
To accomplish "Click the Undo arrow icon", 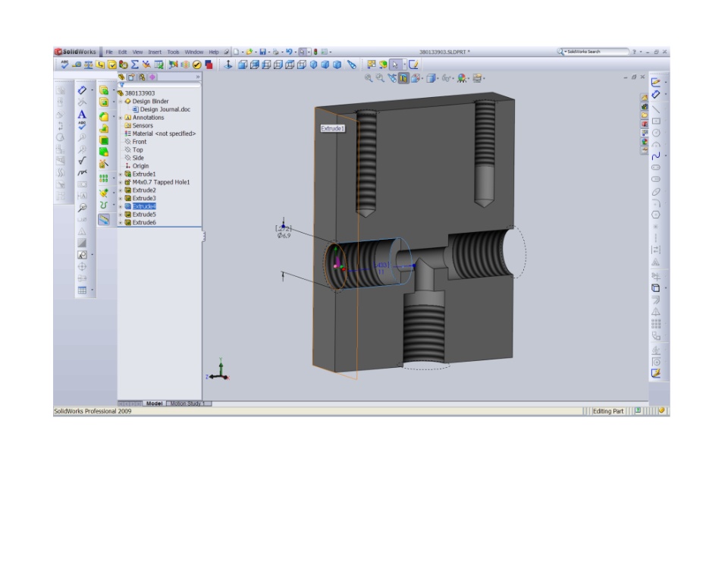I will (x=289, y=52).
